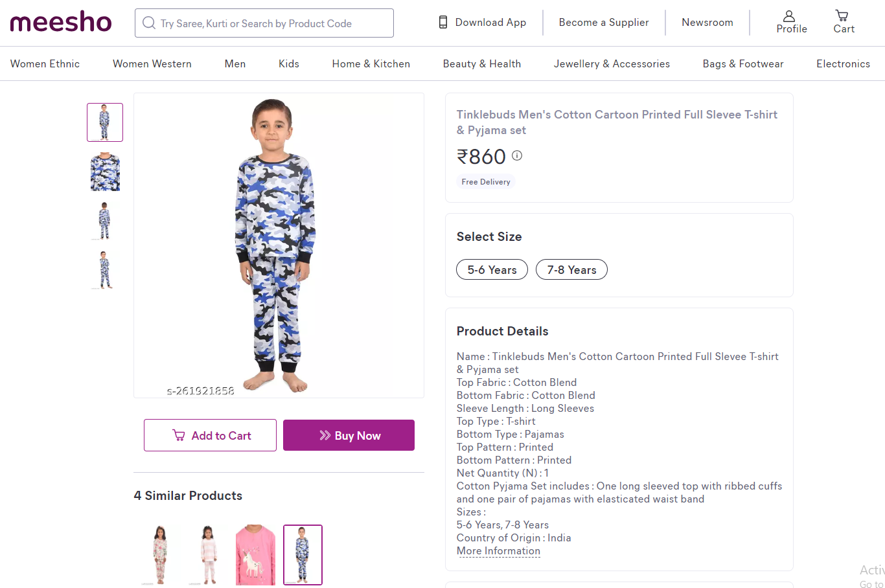Open the Home & Kitchen menu

(x=371, y=63)
